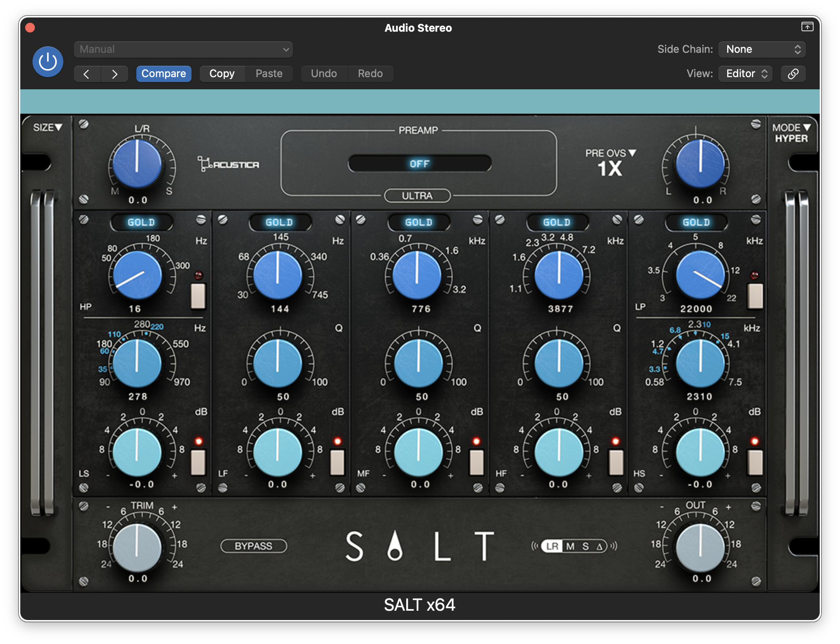
Task: Click the SALT droplet logo
Action: [395, 546]
